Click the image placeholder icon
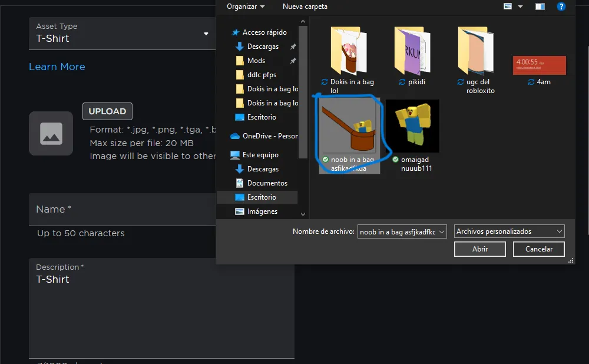Screen dimensions: 589x364 (51, 133)
